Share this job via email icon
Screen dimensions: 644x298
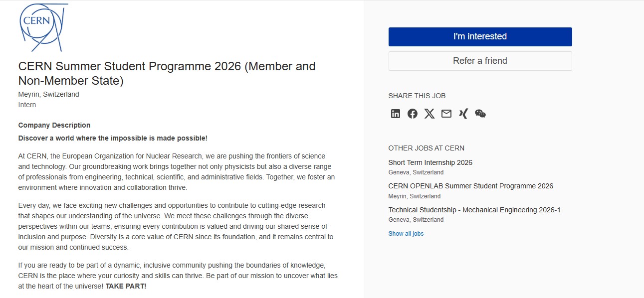[x=446, y=114]
